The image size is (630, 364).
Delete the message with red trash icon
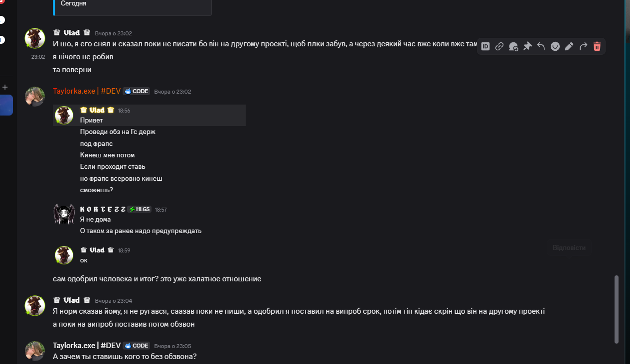[597, 46]
